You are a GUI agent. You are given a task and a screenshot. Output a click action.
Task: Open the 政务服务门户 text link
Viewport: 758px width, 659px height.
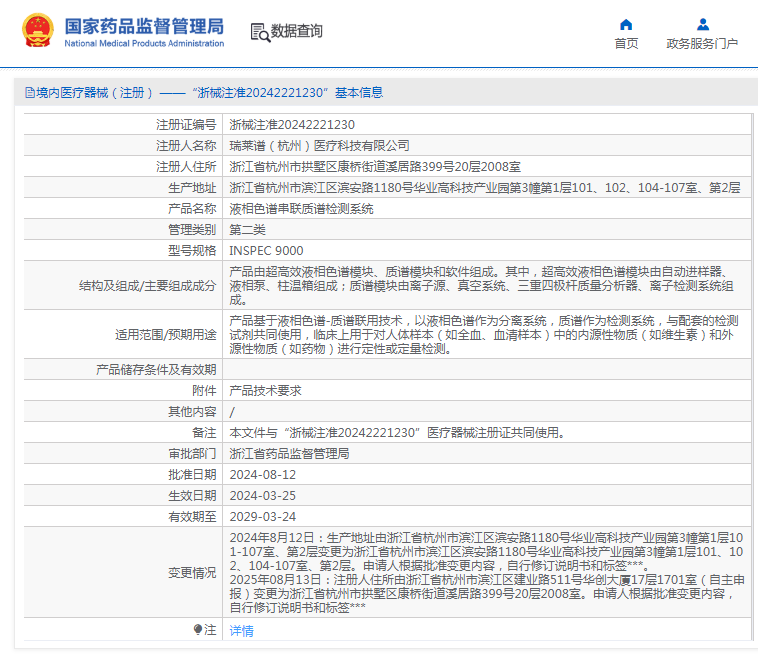(x=702, y=43)
